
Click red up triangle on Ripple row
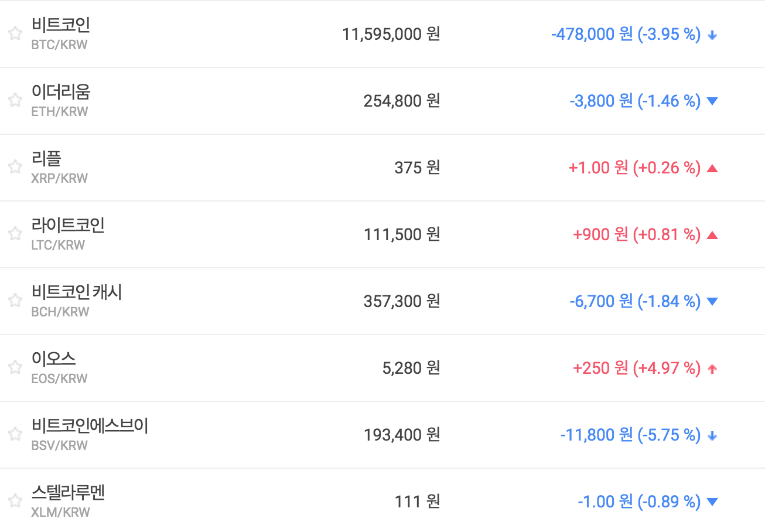712,169
